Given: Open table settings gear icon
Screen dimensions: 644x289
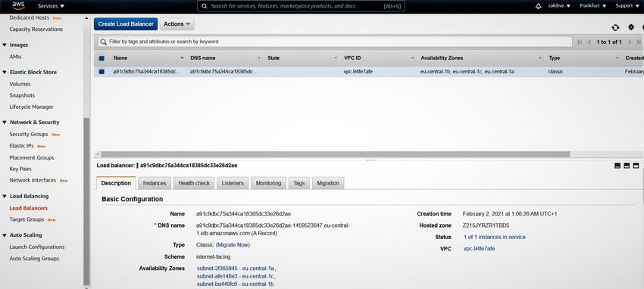Looking at the screenshot, I should click(x=631, y=27).
